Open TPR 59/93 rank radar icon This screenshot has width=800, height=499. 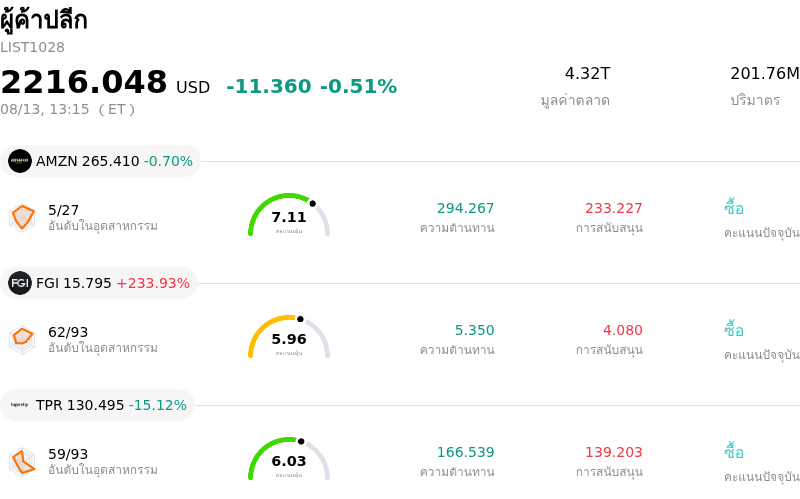(x=22, y=461)
